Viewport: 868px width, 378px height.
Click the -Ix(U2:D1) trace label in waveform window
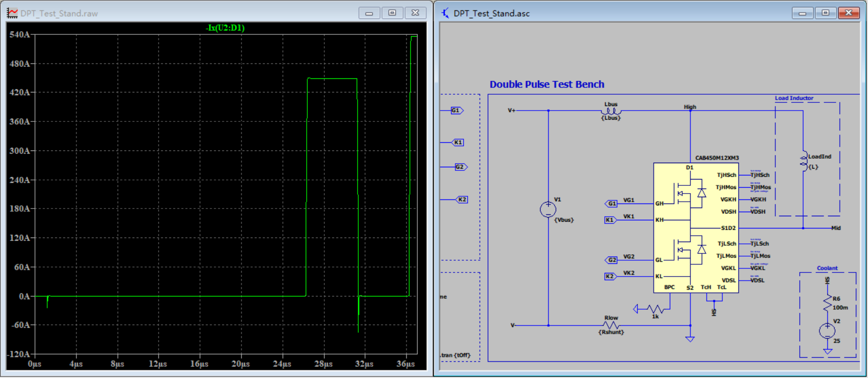[225, 28]
